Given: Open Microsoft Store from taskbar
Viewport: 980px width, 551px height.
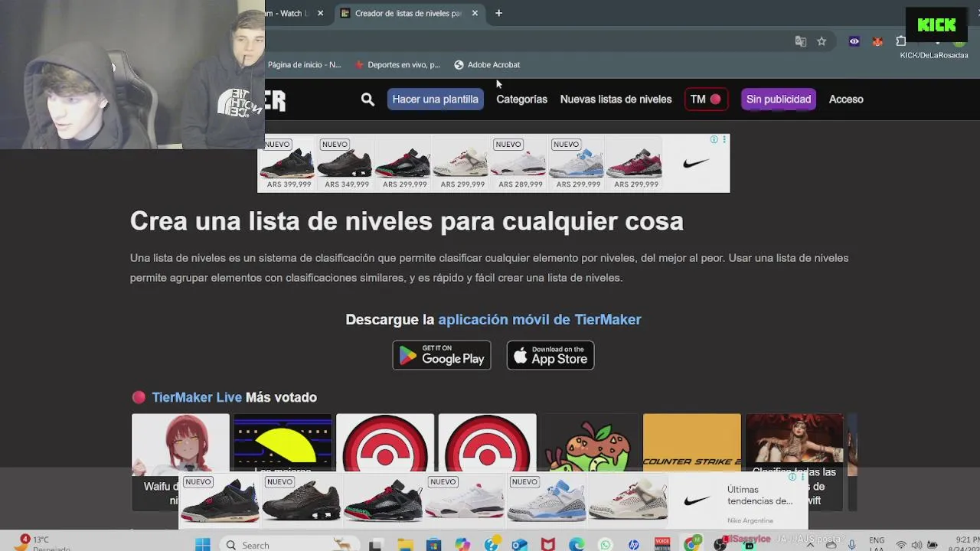Looking at the screenshot, I should [434, 545].
